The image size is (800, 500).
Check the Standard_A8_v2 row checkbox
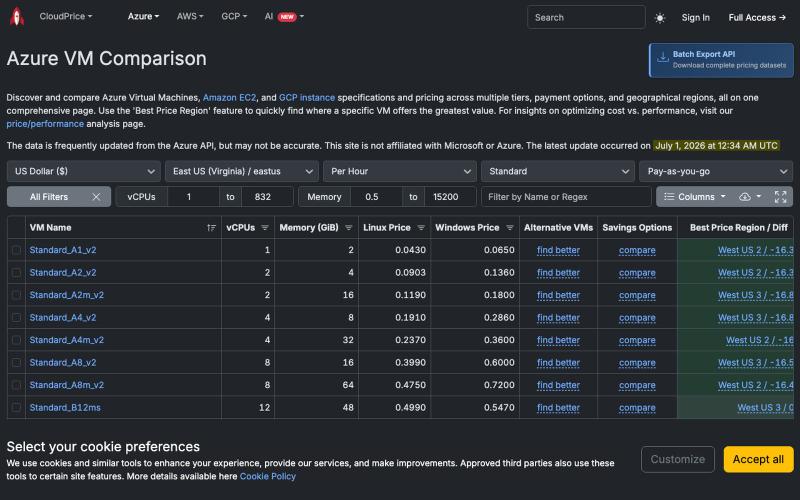(x=16, y=362)
